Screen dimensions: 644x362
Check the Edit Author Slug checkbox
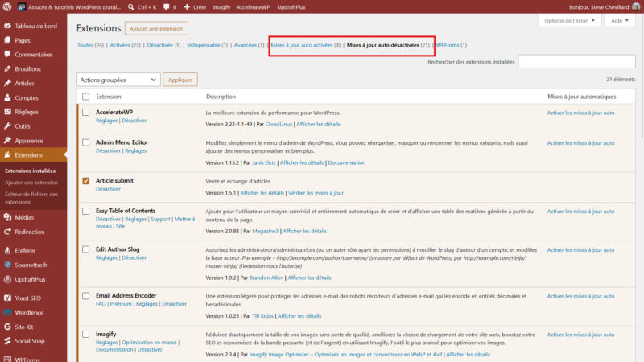(x=86, y=249)
